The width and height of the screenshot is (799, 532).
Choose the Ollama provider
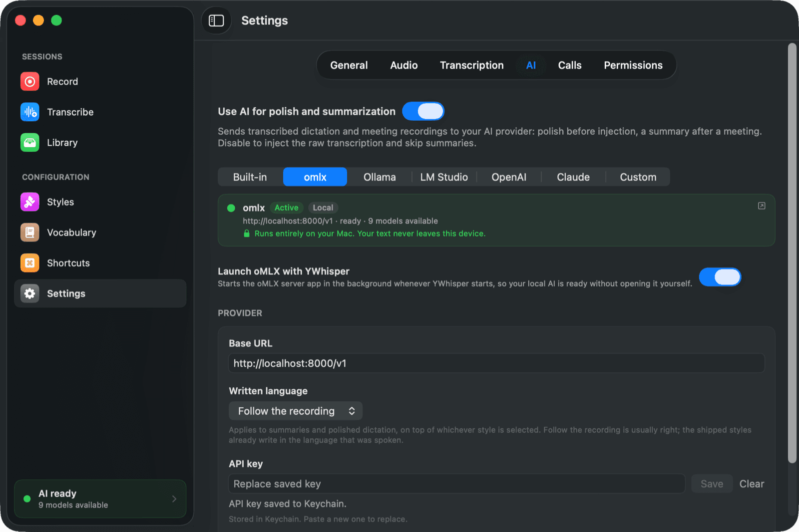(380, 177)
